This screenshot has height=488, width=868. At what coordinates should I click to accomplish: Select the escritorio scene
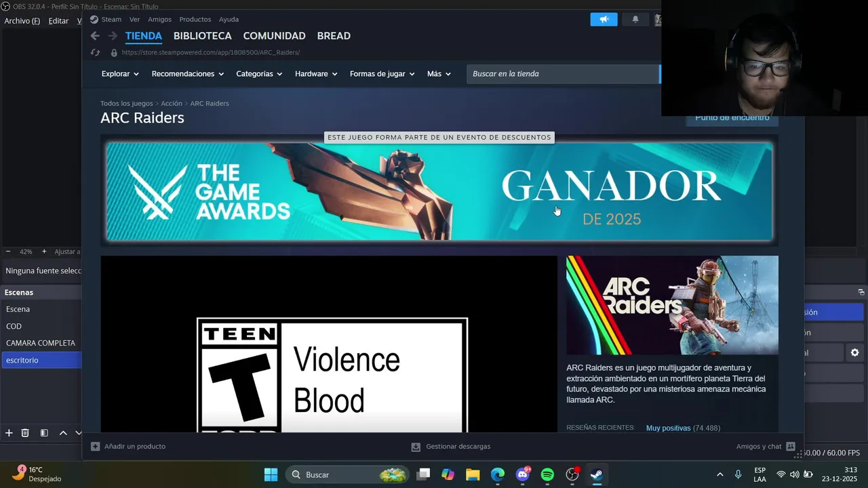(41, 360)
